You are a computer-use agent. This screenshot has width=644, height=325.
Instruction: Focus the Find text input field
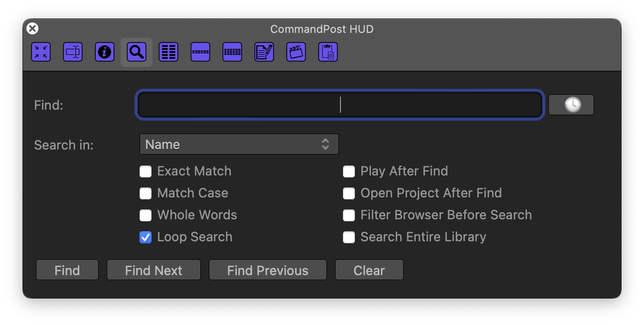tap(339, 105)
